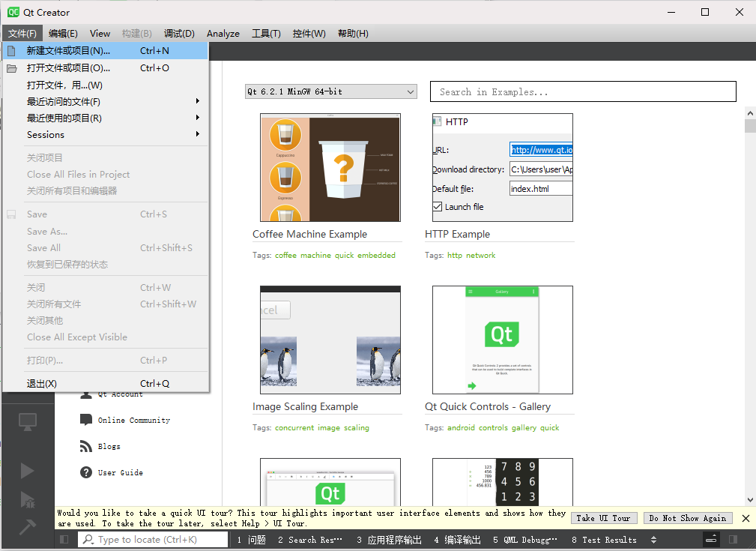Expand the 最近使用的项目 submenu
The image size is (756, 551).
click(106, 118)
